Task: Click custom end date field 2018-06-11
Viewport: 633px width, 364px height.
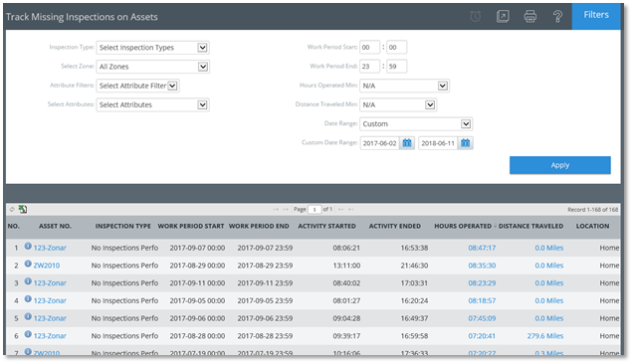Action: [x=438, y=143]
